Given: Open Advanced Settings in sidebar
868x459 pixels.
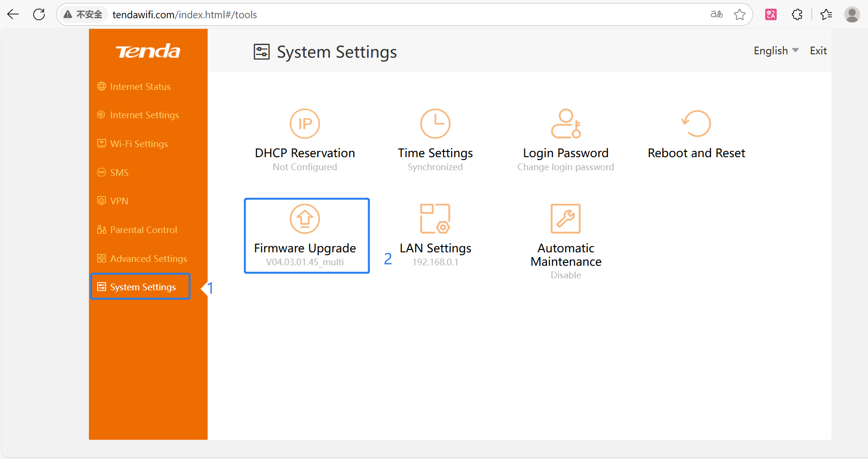Looking at the screenshot, I should [x=149, y=259].
